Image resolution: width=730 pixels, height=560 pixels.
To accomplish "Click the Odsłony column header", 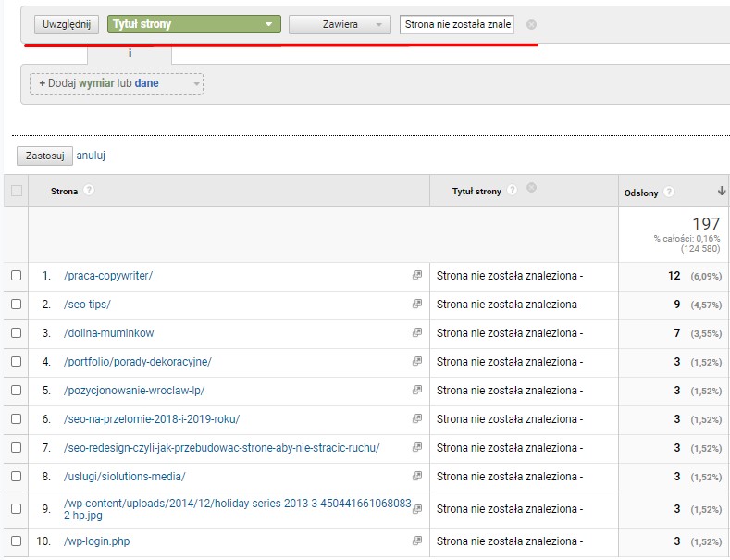I will (641, 193).
